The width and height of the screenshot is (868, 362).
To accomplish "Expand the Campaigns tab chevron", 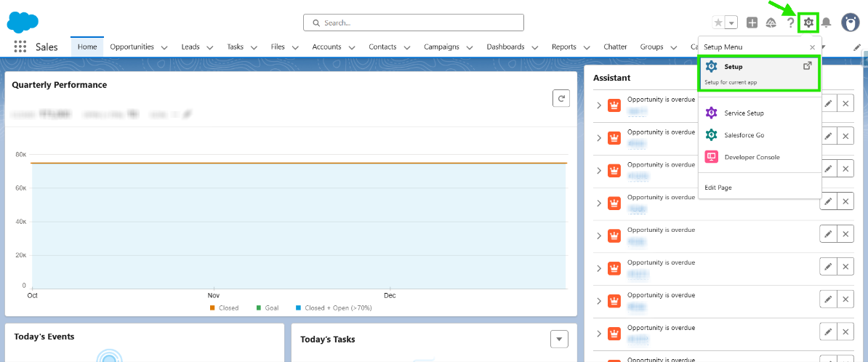I will (x=470, y=47).
